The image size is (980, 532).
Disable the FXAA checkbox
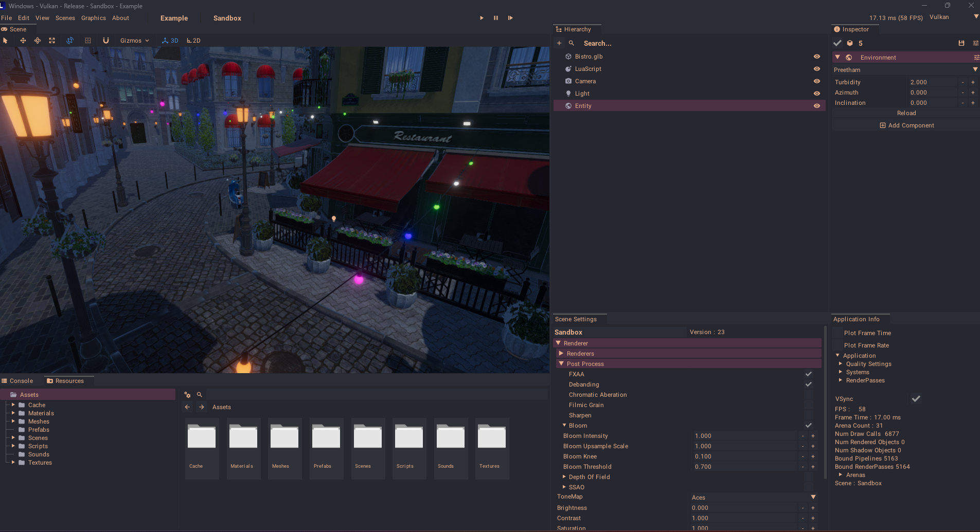point(808,374)
